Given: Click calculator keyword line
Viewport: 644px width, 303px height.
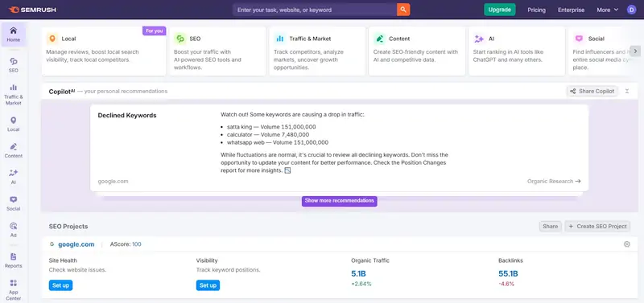Looking at the screenshot, I should coord(268,134).
